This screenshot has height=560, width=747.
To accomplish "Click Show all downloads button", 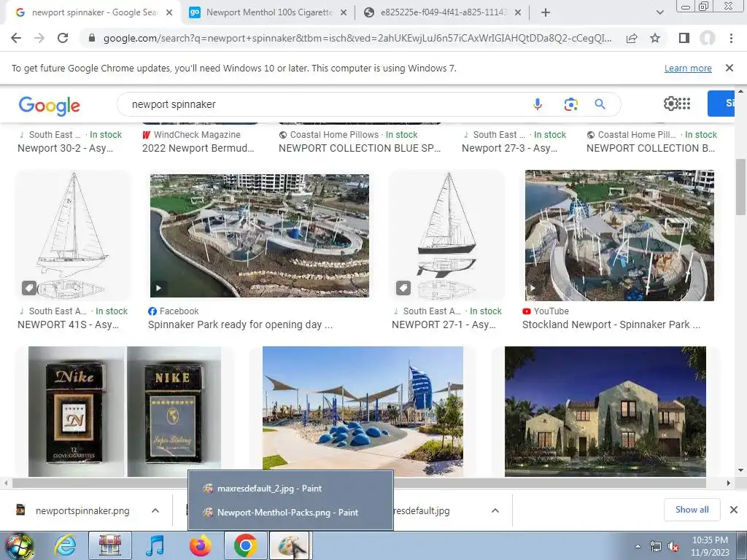I will coord(692,510).
